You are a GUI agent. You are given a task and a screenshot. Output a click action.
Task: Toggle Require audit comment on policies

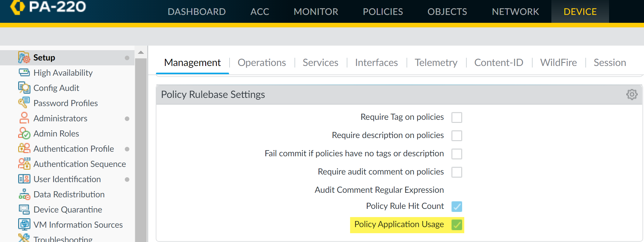pyautogui.click(x=456, y=172)
